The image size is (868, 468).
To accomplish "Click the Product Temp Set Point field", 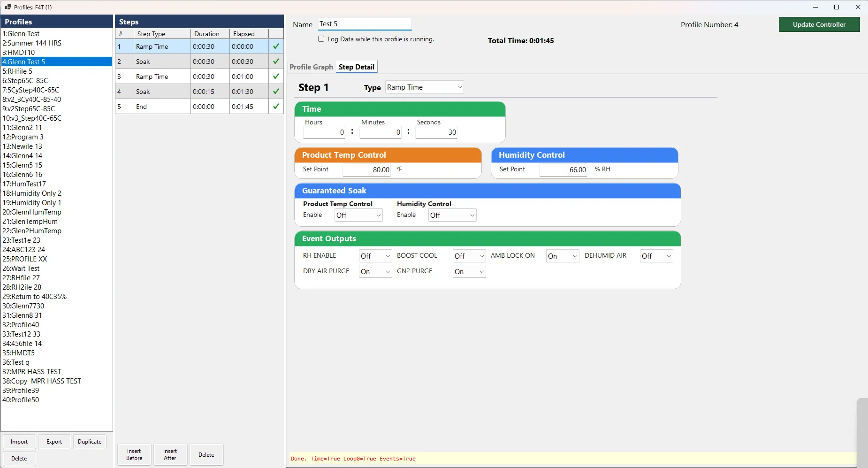I will (367, 169).
